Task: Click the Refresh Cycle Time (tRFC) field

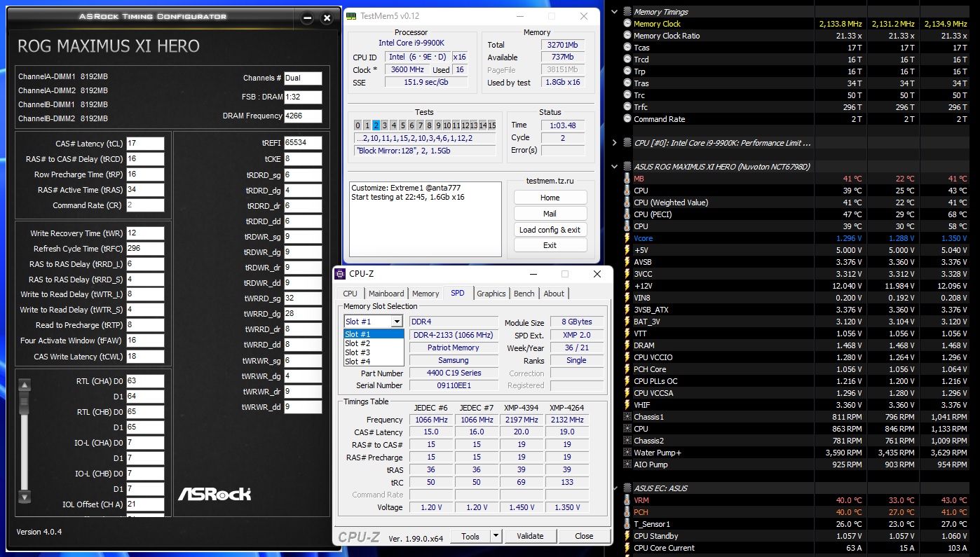Action: [145, 249]
